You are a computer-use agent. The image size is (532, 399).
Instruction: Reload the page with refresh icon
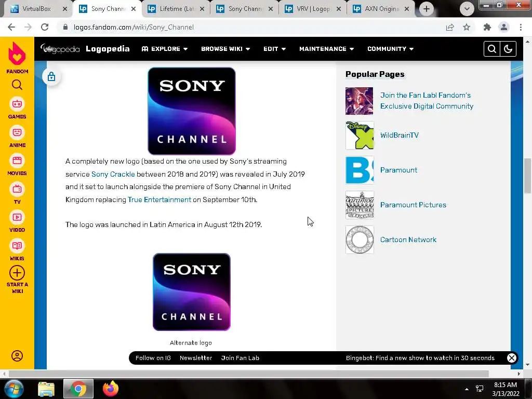pyautogui.click(x=45, y=27)
